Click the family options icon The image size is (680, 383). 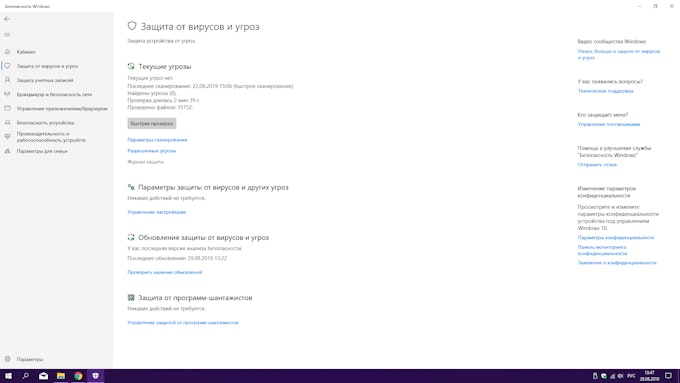coord(7,151)
